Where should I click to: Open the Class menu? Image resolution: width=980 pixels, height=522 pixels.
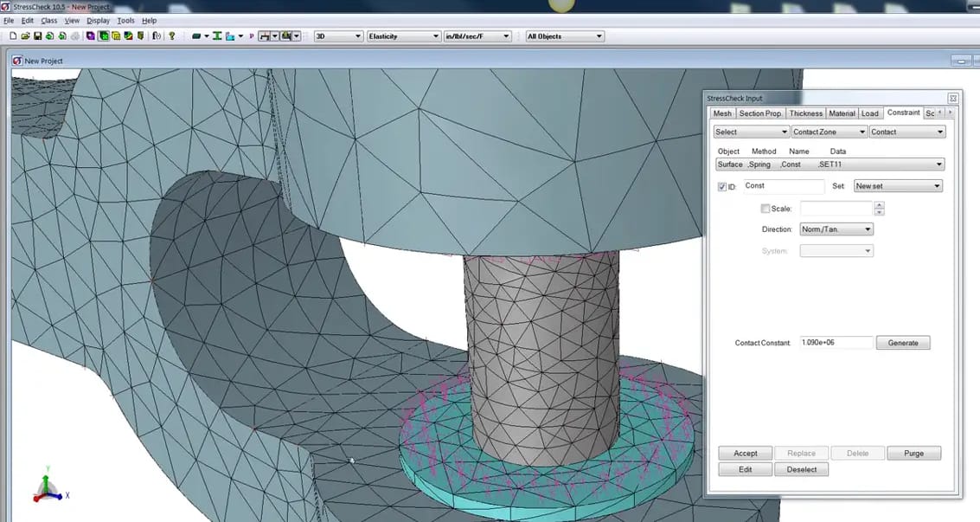[48, 20]
